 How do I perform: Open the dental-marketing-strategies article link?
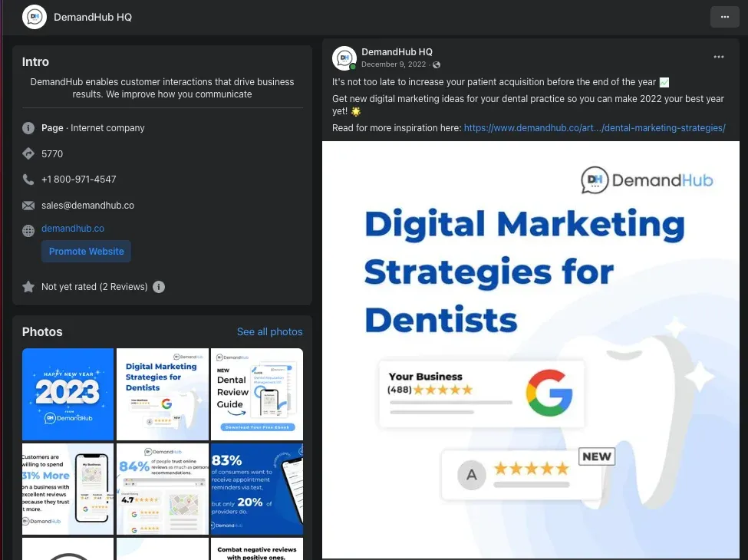pyautogui.click(x=595, y=128)
